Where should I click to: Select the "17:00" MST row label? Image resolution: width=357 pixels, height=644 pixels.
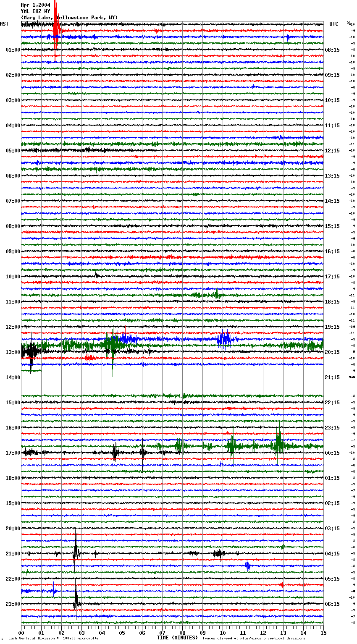tap(13, 453)
